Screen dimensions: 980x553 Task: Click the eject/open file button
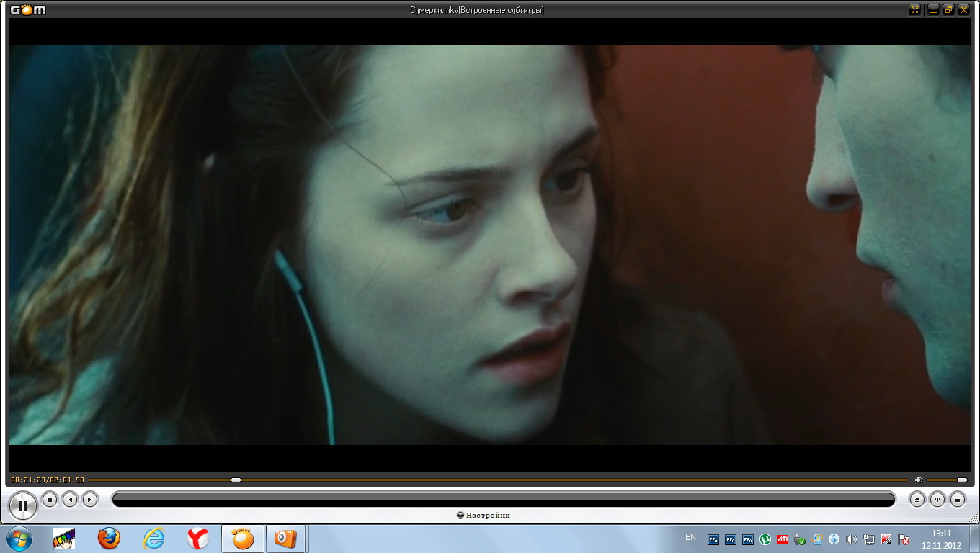(917, 499)
